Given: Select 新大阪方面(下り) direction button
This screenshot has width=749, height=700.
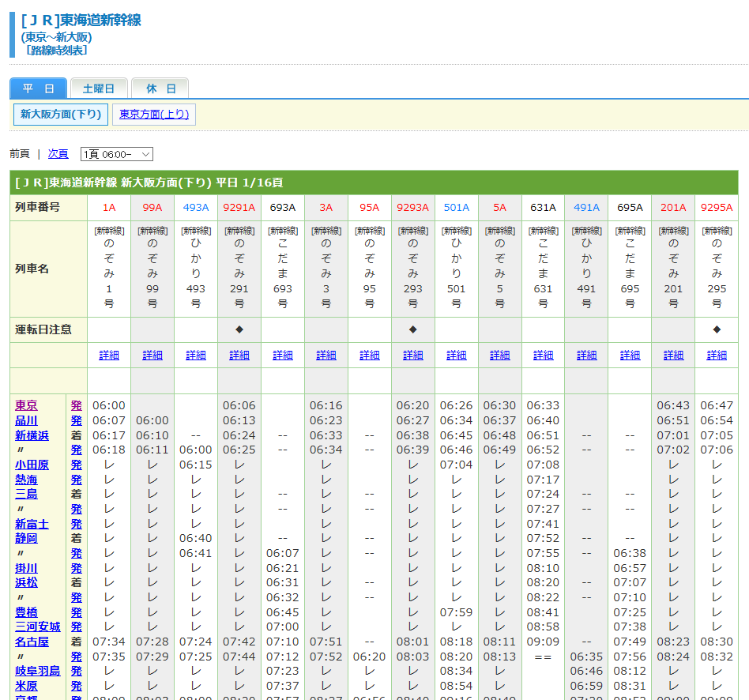Looking at the screenshot, I should pos(61,115).
